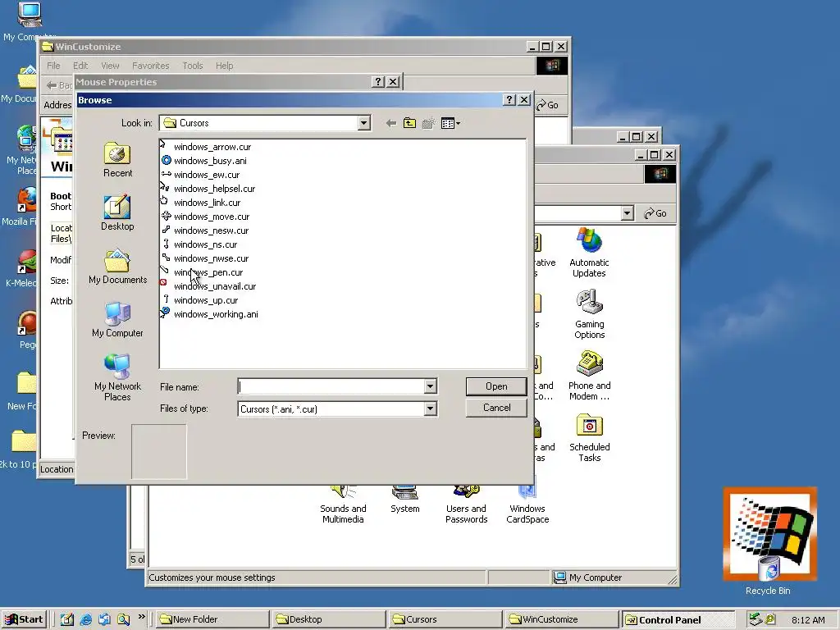840x630 pixels.
Task: Click windows_pen.cur file name
Action: point(208,272)
